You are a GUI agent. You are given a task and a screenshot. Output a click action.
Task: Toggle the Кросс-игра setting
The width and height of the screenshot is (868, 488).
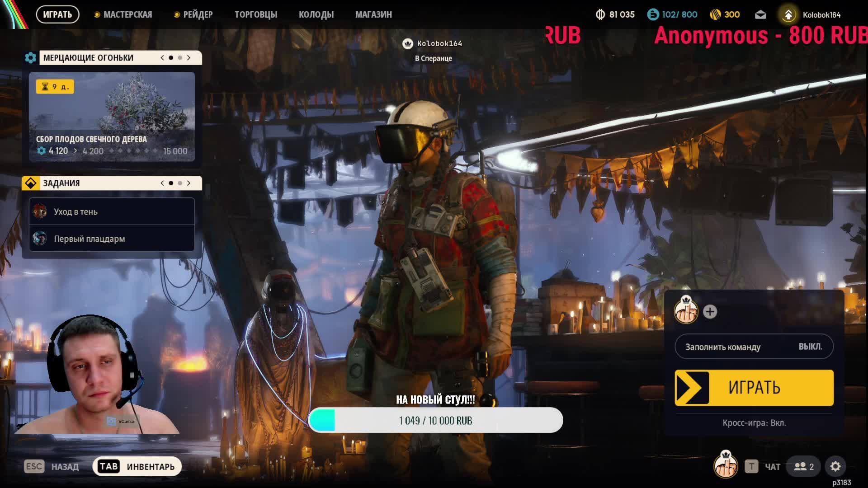coord(754,423)
